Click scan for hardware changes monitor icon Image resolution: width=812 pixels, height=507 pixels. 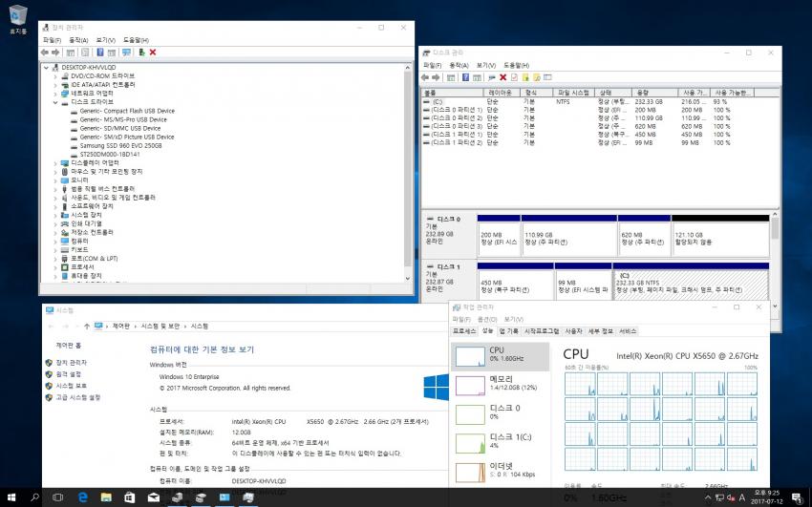(x=126, y=53)
